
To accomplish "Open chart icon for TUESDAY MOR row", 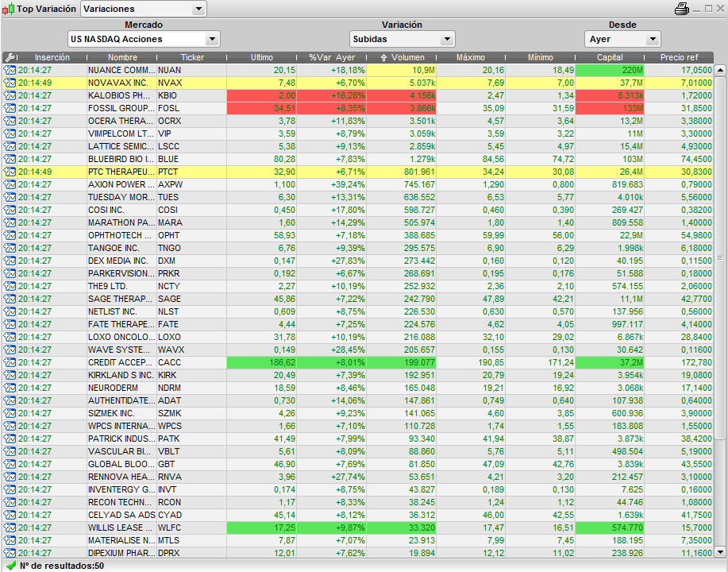I will [x=10, y=197].
